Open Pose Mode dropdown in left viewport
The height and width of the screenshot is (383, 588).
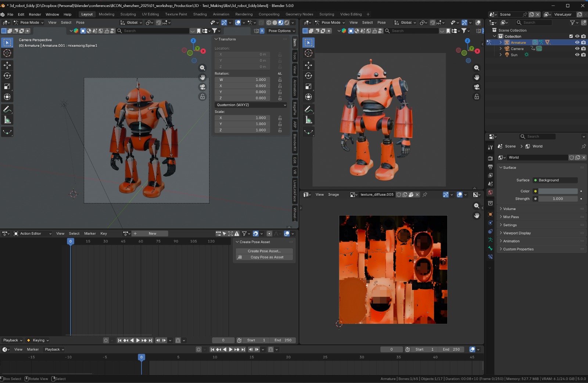(x=29, y=23)
